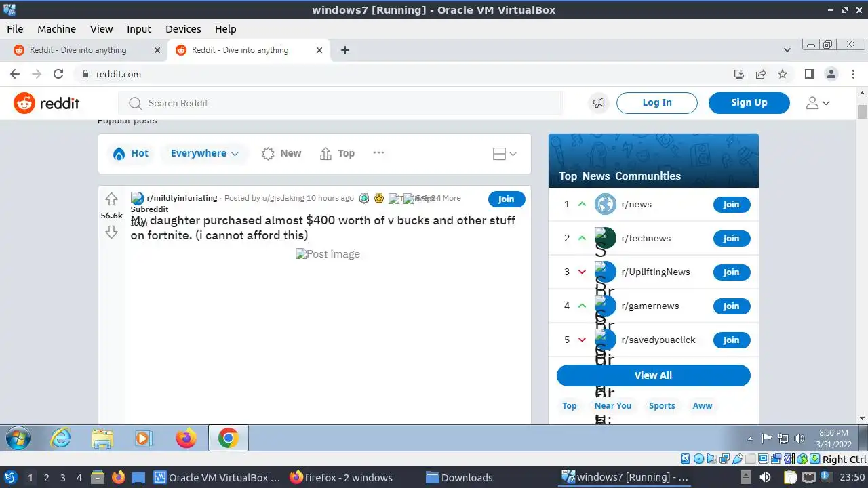Screen dimensions: 868x488
Task: Click the Near You category link
Action: point(613,405)
